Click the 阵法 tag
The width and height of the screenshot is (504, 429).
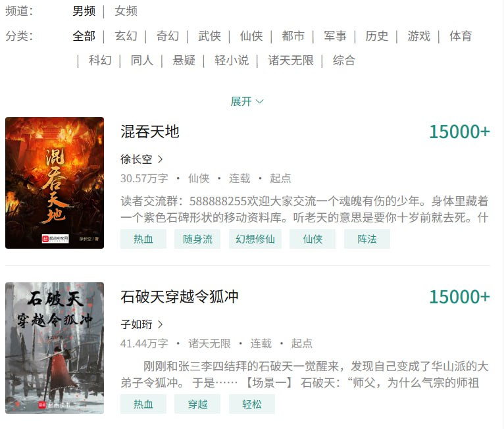(x=367, y=239)
